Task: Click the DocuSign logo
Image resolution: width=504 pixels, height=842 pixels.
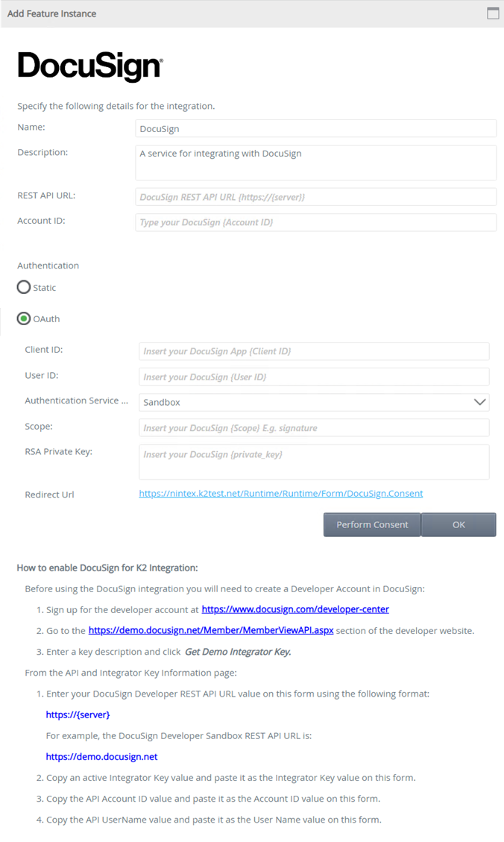Action: pyautogui.click(x=89, y=66)
